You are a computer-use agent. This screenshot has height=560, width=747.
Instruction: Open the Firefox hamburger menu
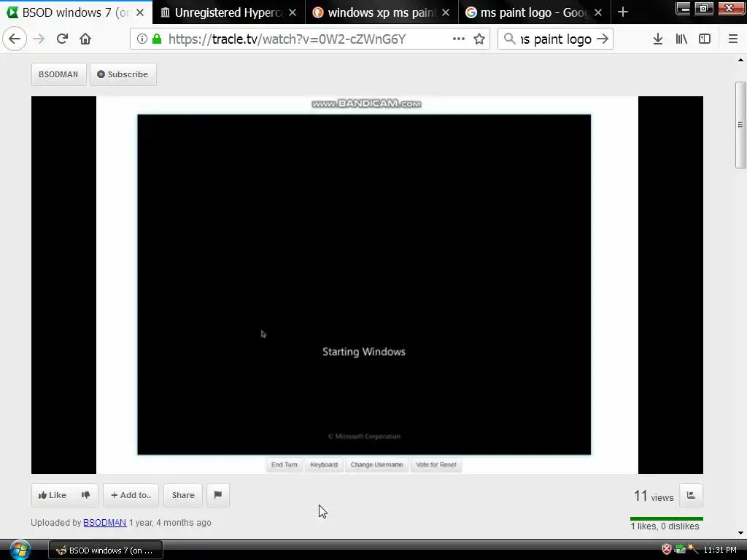click(x=733, y=39)
